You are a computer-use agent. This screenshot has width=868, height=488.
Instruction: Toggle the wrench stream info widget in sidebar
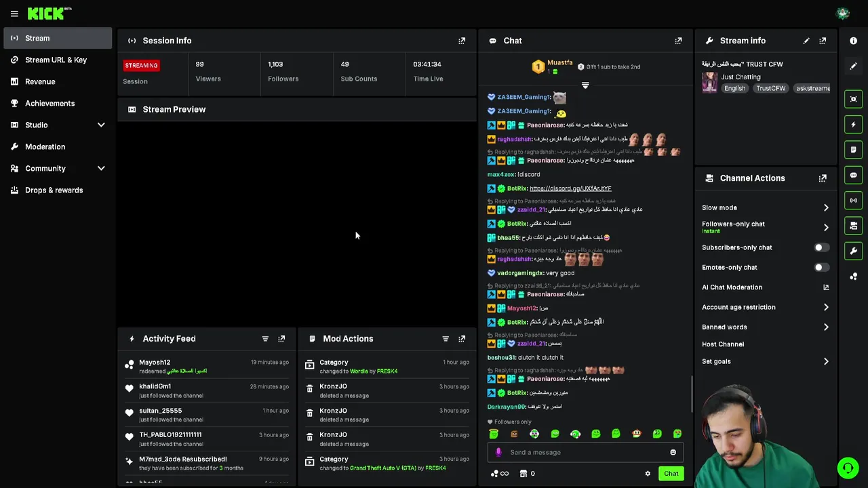853,251
